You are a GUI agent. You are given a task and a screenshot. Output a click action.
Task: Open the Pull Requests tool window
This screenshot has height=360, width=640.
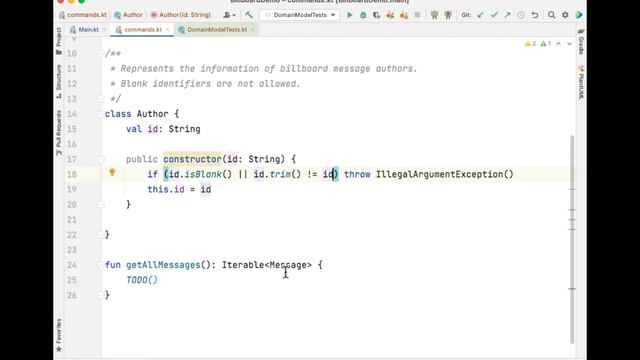pyautogui.click(x=59, y=133)
